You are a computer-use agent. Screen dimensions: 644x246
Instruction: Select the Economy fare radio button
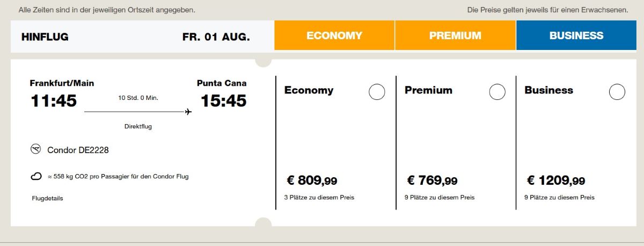pos(377,92)
